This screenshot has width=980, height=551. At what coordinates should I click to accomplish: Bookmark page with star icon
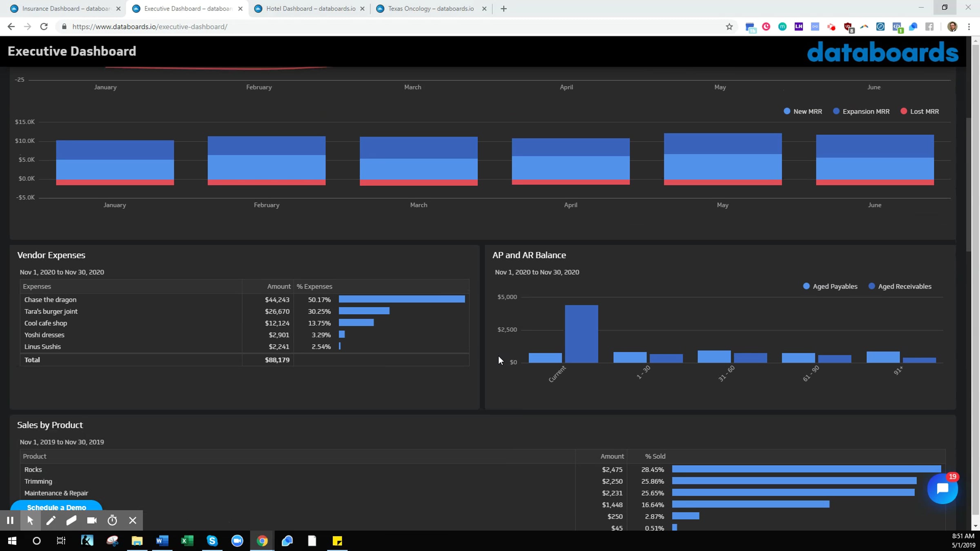click(729, 27)
